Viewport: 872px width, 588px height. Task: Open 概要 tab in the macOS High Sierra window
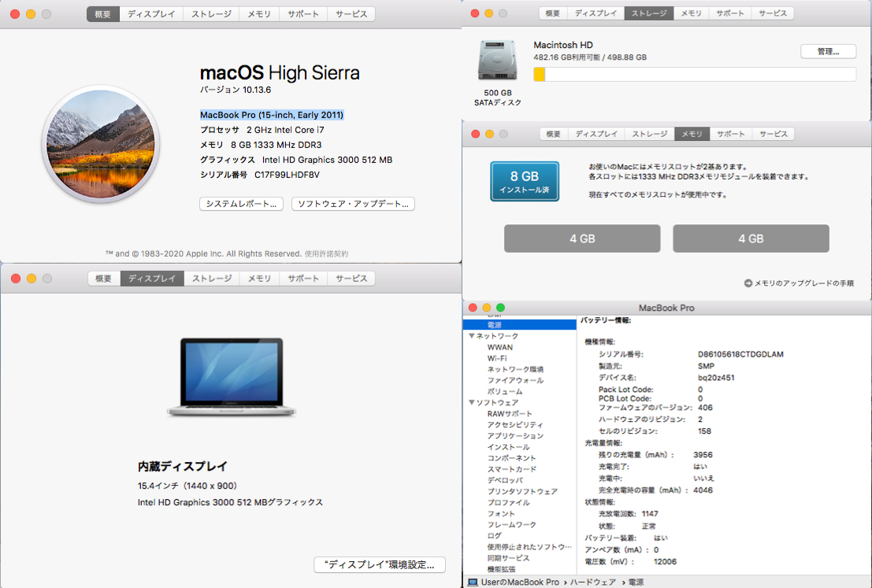(103, 14)
